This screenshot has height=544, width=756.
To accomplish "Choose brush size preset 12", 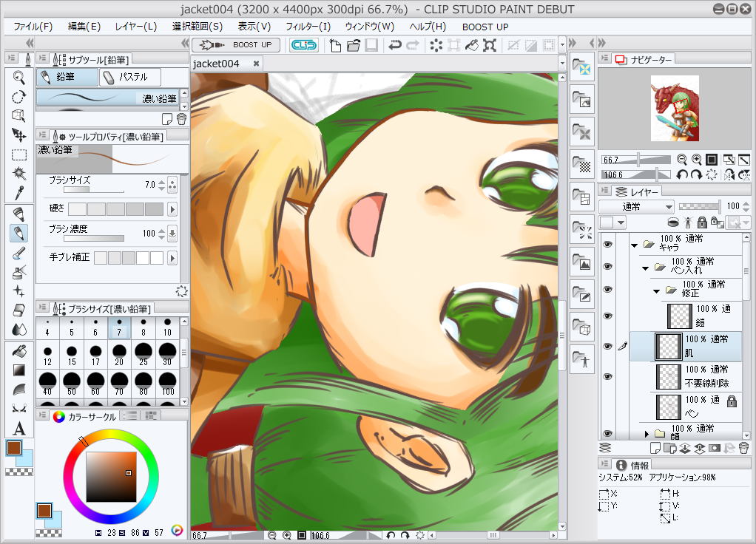I will click(x=47, y=354).
